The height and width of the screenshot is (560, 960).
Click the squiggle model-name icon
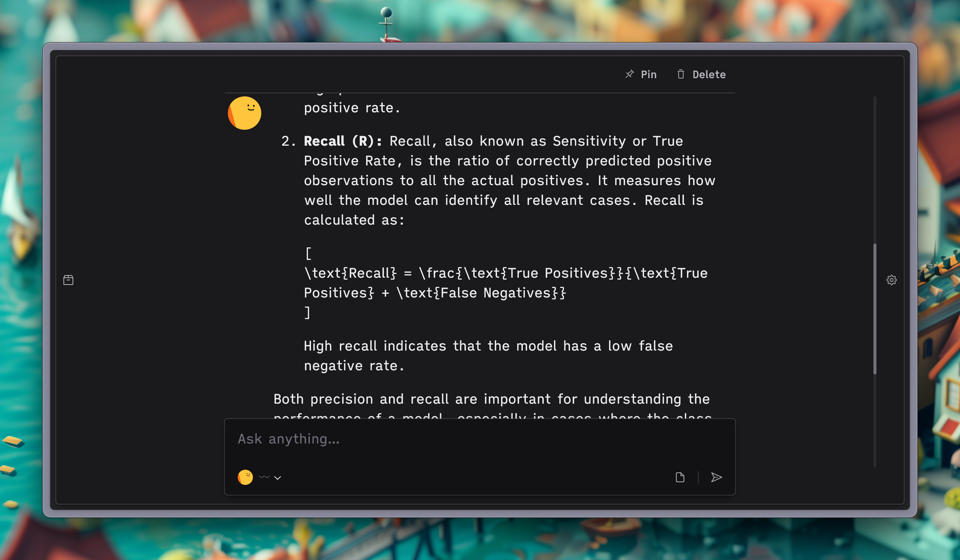coord(264,477)
